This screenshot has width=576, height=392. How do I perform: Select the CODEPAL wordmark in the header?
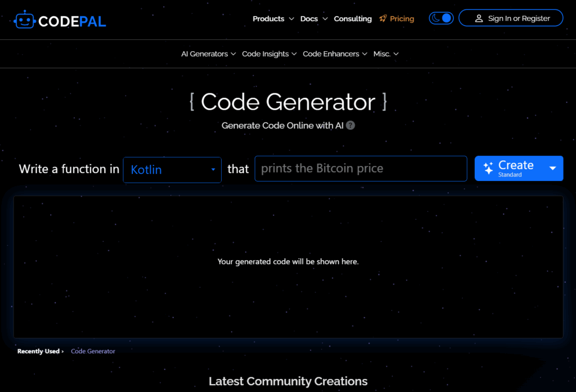(71, 20)
